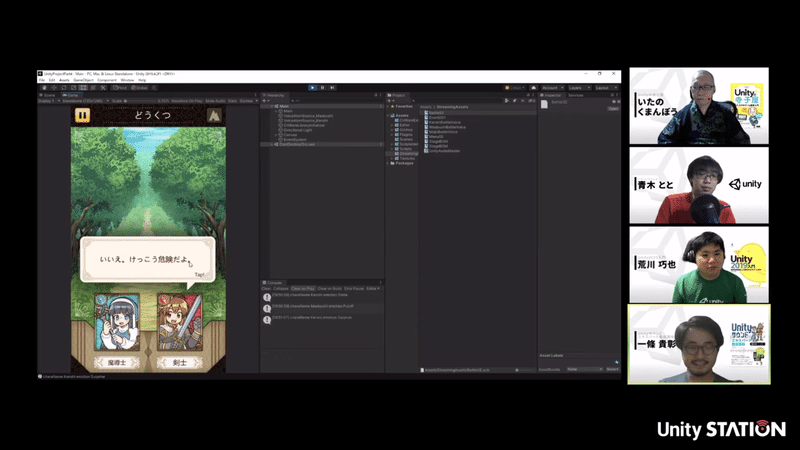This screenshot has height=450, width=800.
Task: Open the Standalone resolution dropdown
Action: click(86, 101)
